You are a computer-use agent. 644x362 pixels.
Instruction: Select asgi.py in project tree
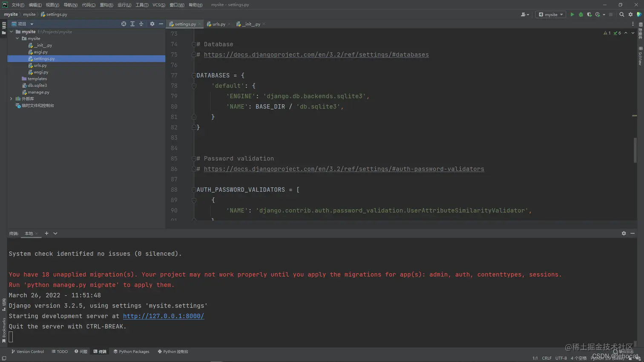40,52
